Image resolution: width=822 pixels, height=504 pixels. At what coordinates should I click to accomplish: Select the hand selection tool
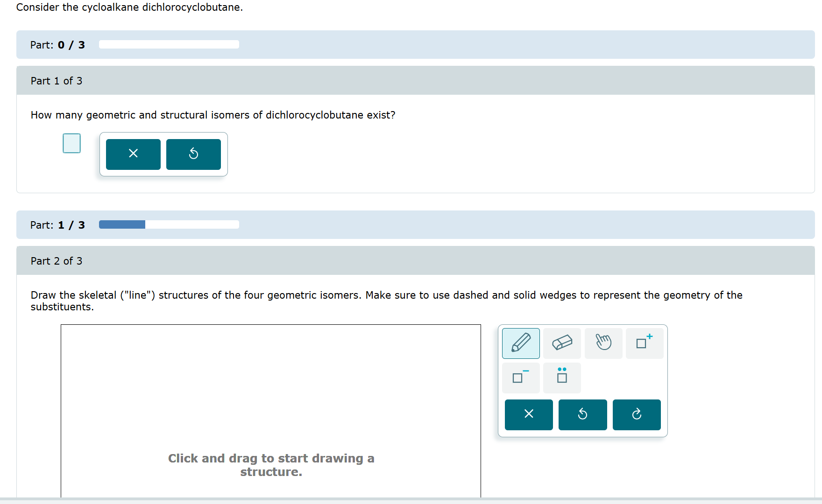603,343
